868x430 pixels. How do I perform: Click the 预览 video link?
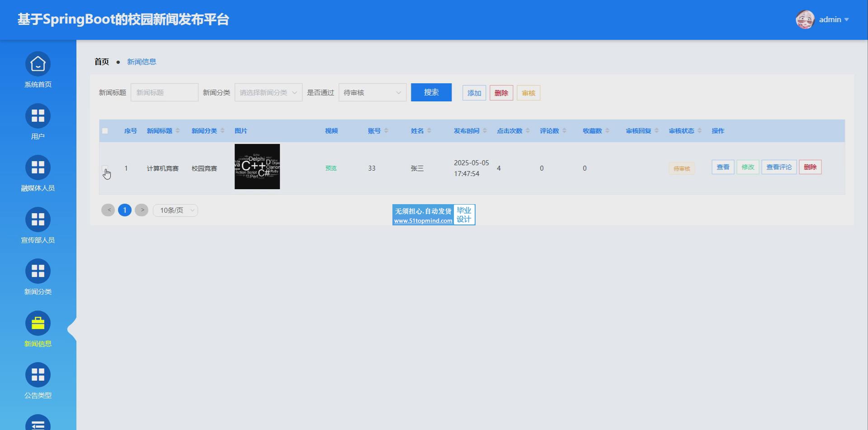click(x=331, y=168)
